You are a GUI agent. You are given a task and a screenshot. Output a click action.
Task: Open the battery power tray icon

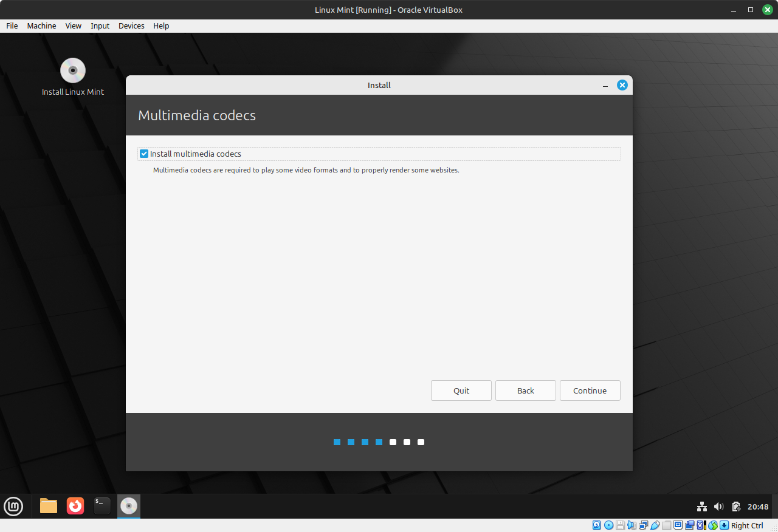736,506
